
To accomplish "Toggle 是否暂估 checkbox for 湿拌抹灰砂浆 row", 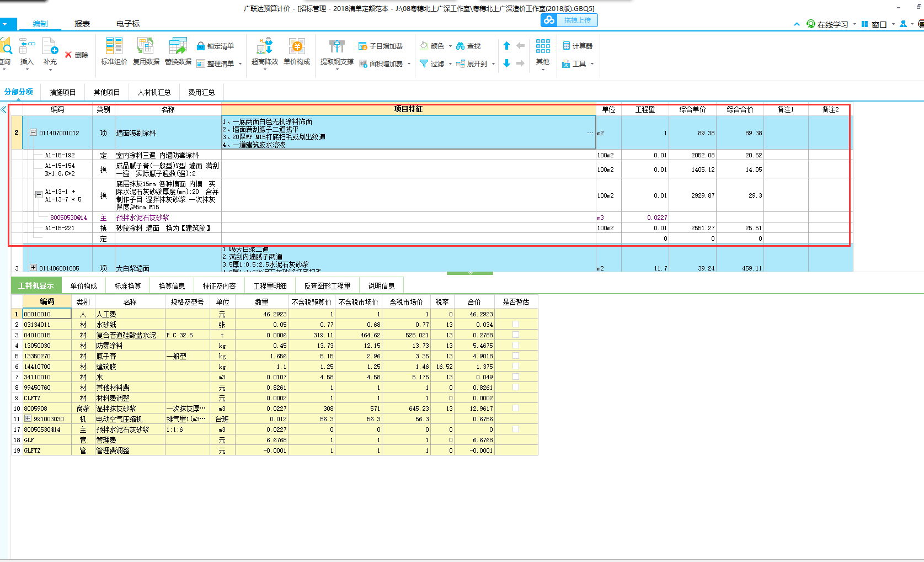I will coord(516,408).
